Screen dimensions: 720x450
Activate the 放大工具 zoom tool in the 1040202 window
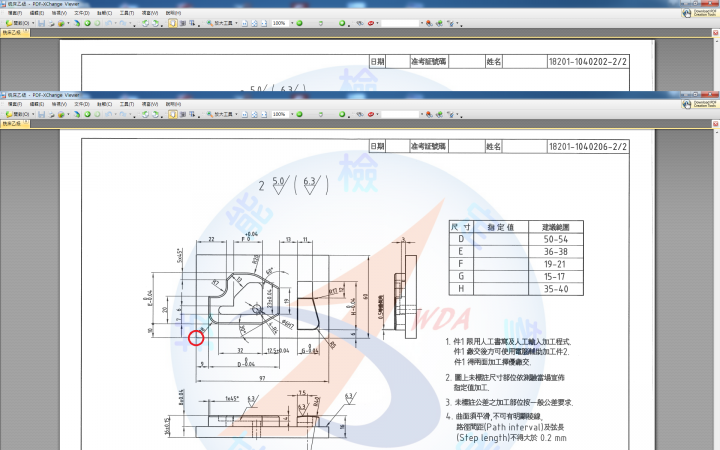point(220,23)
